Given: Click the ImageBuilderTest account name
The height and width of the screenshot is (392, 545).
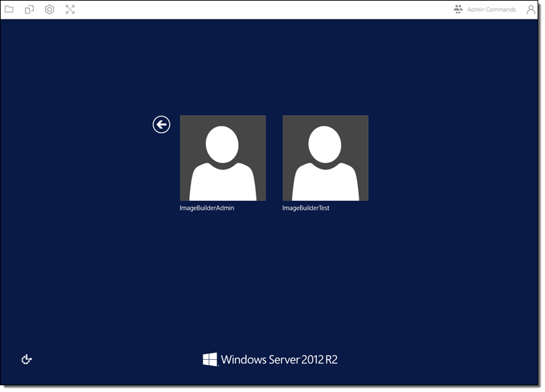Looking at the screenshot, I should (x=305, y=208).
